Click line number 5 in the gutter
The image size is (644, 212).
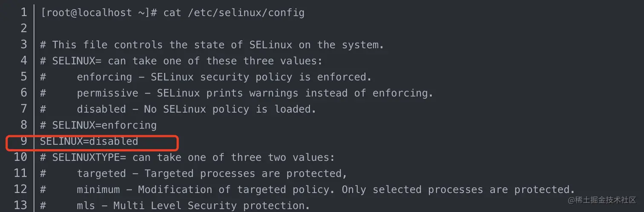(23, 77)
